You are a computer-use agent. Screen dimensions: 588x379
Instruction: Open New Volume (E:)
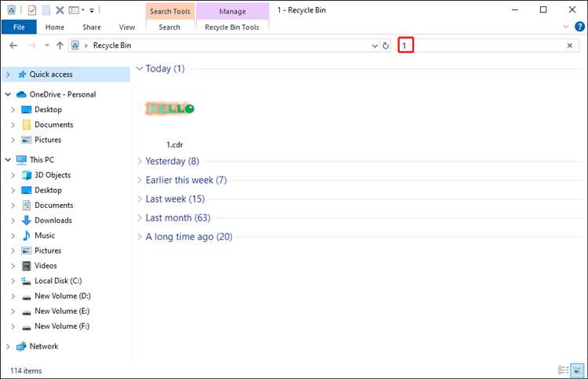(x=62, y=311)
